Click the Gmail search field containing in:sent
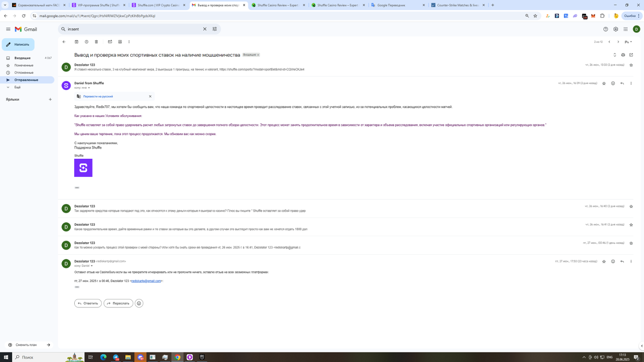The image size is (644, 362). [x=133, y=29]
